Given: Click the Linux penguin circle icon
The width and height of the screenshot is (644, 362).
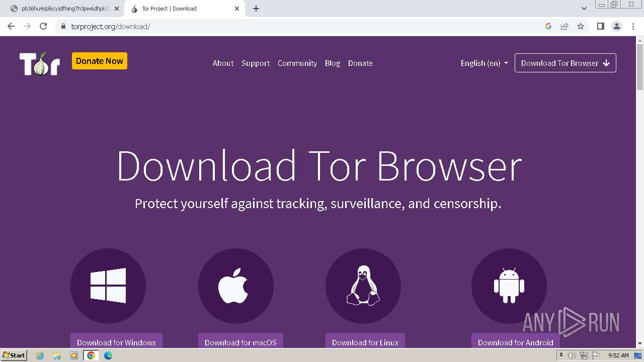Looking at the screenshot, I should click(363, 286).
